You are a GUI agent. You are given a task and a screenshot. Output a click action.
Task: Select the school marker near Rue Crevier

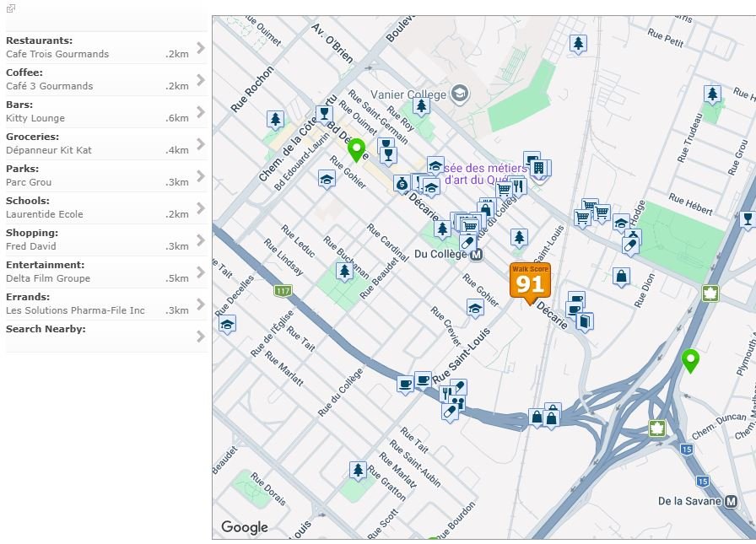pos(475,309)
